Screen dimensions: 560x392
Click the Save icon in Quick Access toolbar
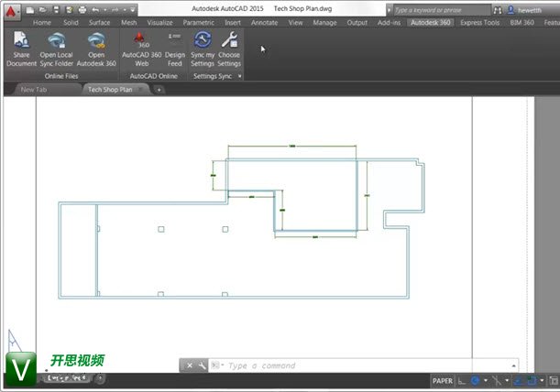pyautogui.click(x=57, y=8)
